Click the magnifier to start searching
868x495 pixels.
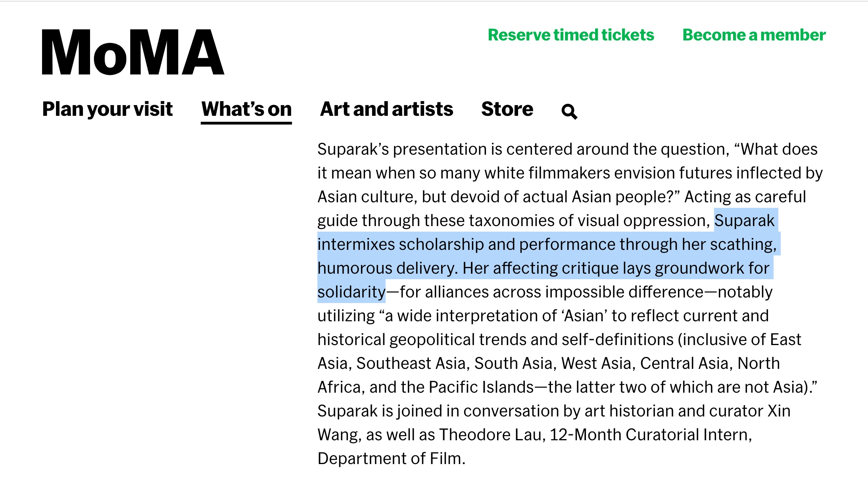pos(569,111)
